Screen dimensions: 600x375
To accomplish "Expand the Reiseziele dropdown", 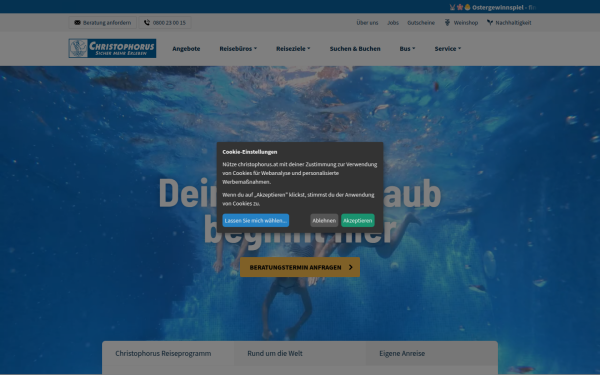I will click(293, 49).
